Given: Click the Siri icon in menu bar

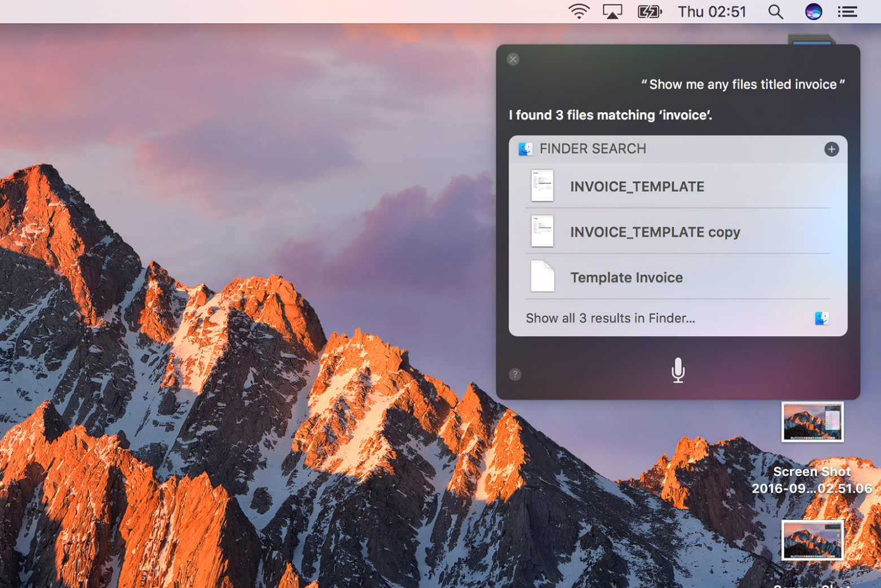Looking at the screenshot, I should (813, 11).
